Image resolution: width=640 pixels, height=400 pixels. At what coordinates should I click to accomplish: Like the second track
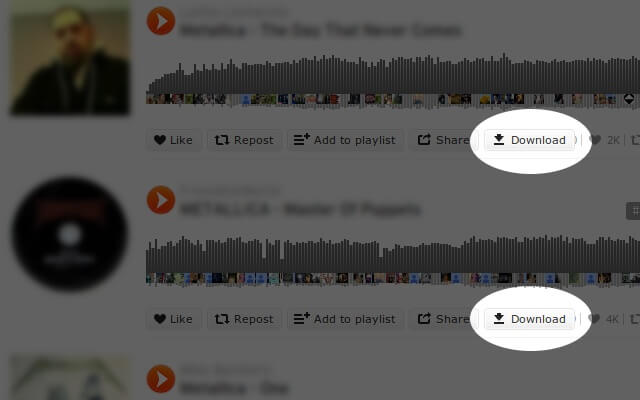tap(173, 319)
